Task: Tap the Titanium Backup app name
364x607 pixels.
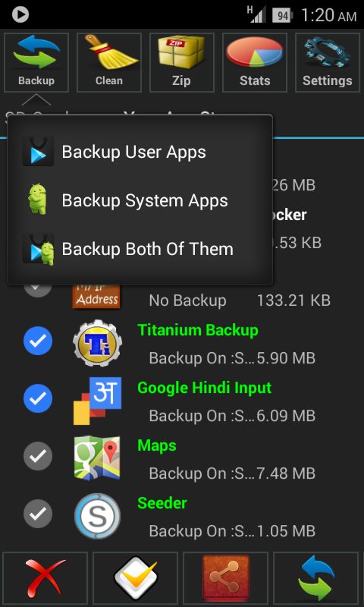Action: coord(198,330)
